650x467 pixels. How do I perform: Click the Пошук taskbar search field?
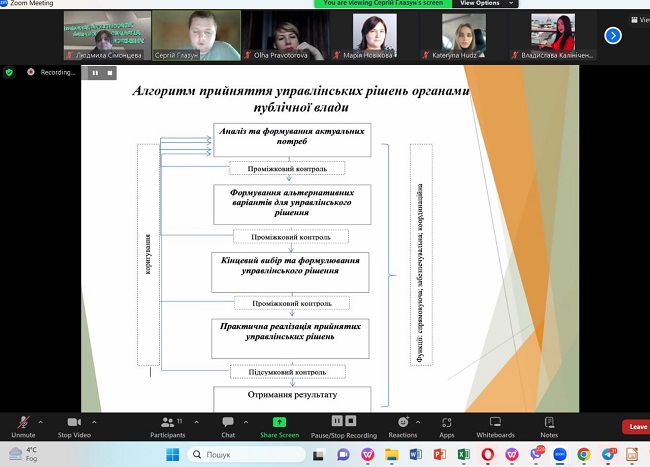click(x=247, y=455)
